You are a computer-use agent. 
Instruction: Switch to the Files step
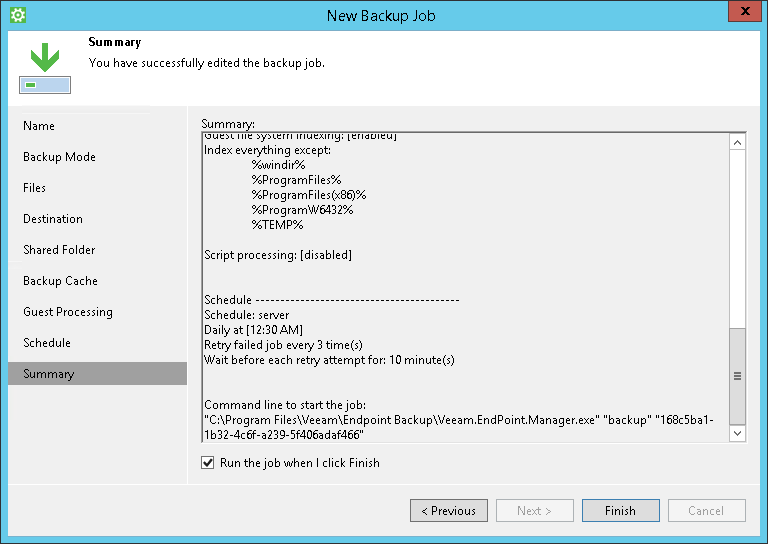click(x=35, y=188)
